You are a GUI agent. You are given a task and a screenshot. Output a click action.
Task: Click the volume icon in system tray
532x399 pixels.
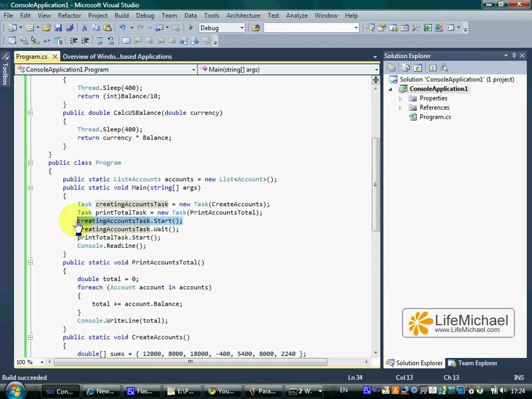pyautogui.click(x=503, y=391)
